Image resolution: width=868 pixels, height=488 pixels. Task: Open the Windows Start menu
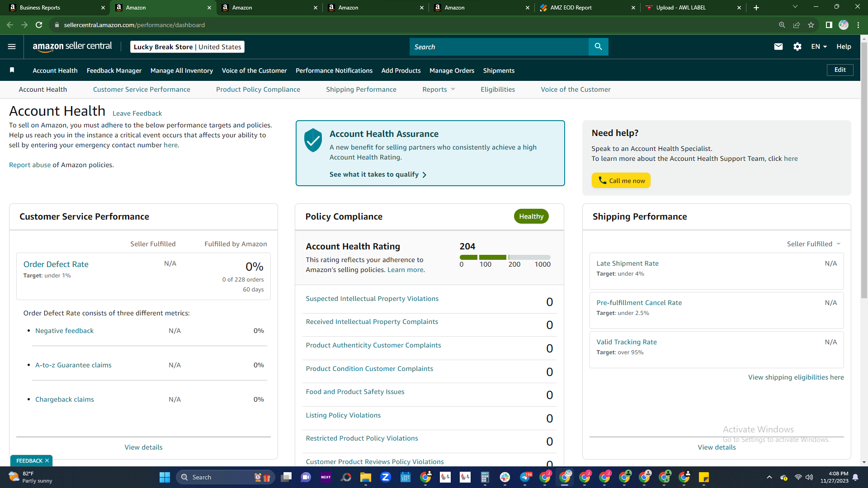coord(165,477)
